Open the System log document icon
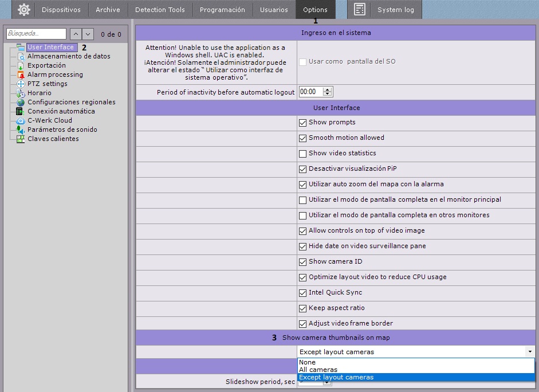Viewport: 539px width, 392px height. pos(360,10)
